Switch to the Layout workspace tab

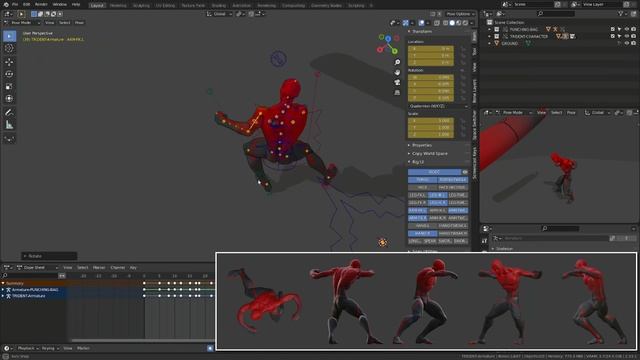point(97,5)
